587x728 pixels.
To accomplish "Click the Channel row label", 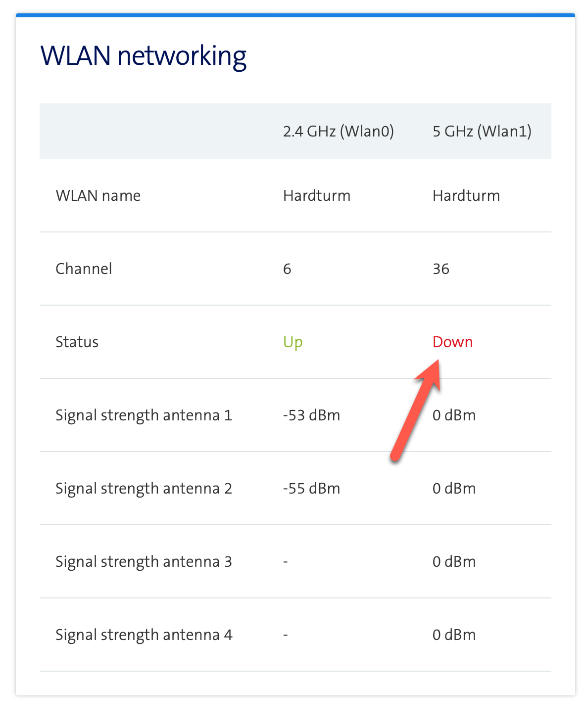I will [x=84, y=269].
